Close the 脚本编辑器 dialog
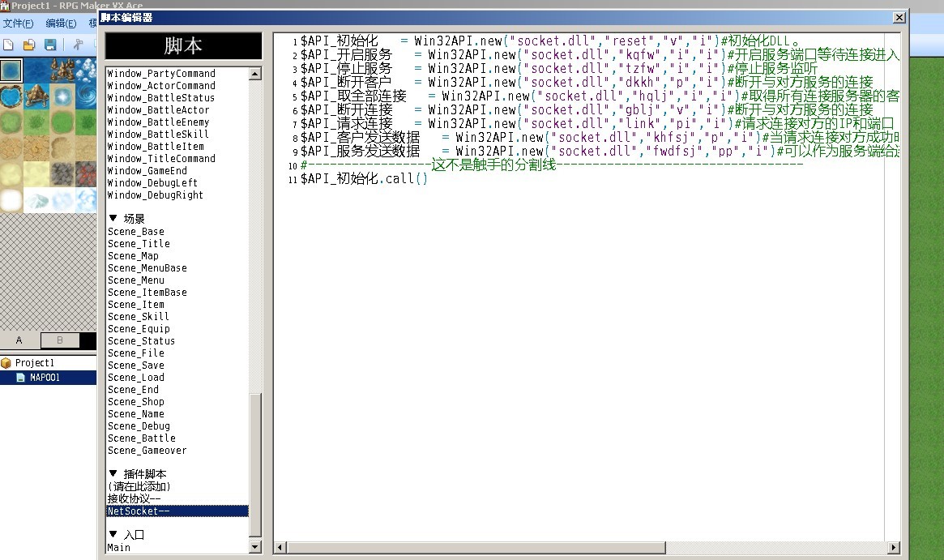Image resolution: width=944 pixels, height=560 pixels. [x=899, y=18]
